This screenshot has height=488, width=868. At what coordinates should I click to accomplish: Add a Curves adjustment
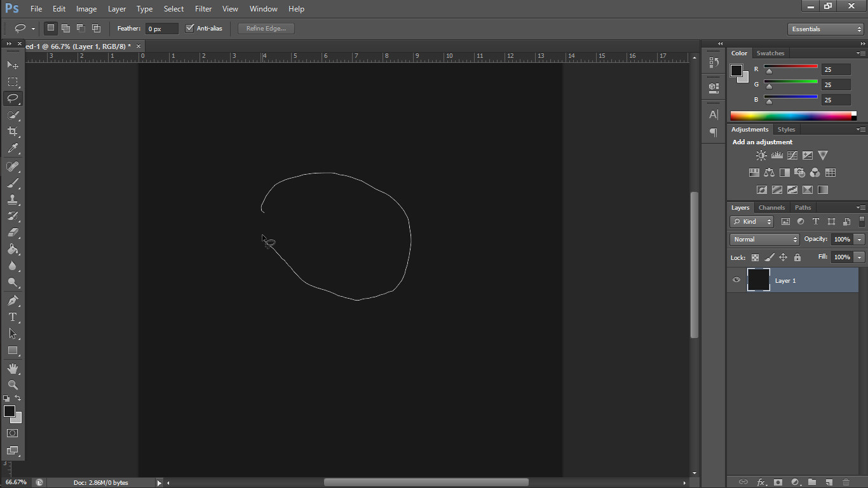(x=792, y=155)
